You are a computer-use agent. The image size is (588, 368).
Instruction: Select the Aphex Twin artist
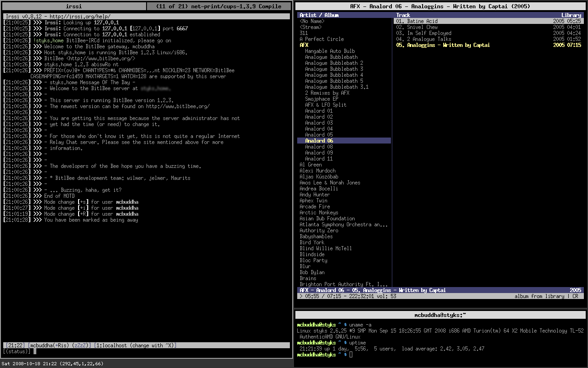click(x=313, y=201)
